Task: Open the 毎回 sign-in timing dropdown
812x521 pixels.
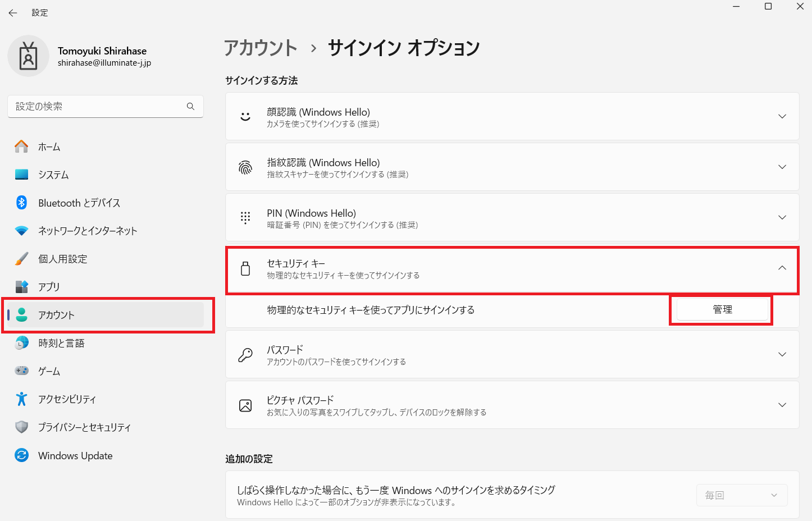Action: coord(742,495)
